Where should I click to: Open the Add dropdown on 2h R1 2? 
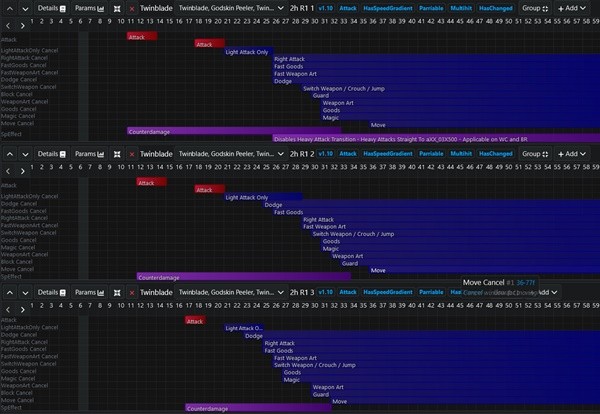pyautogui.click(x=571, y=154)
